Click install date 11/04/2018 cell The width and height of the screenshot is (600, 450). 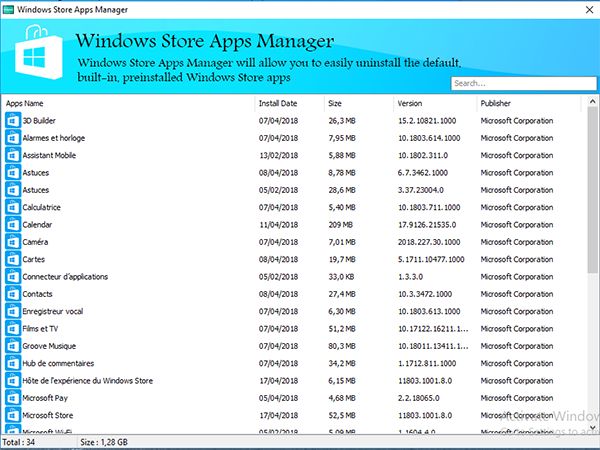tap(278, 225)
